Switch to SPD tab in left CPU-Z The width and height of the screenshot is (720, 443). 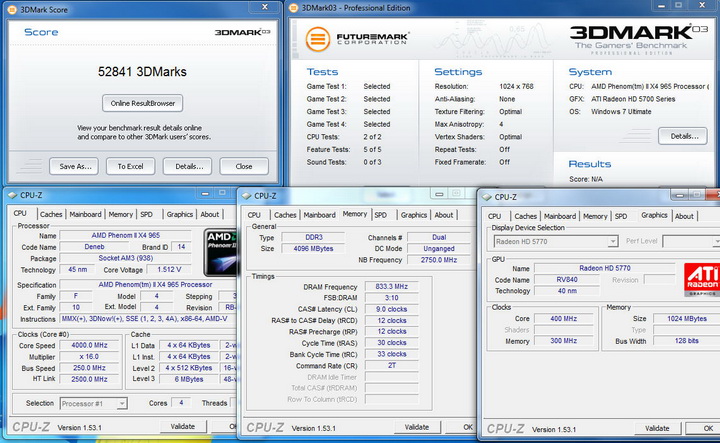click(146, 214)
